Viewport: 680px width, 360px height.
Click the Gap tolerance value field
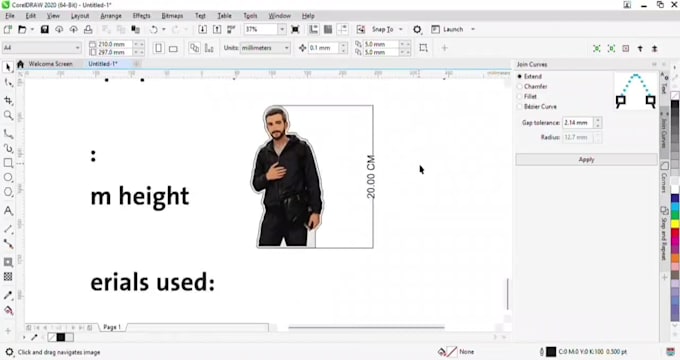point(578,123)
